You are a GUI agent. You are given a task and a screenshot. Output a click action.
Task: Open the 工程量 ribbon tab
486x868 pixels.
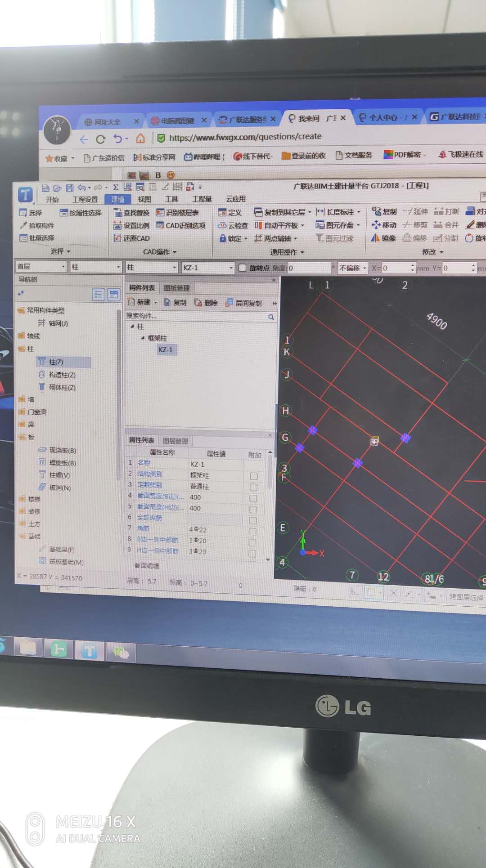pyautogui.click(x=202, y=199)
